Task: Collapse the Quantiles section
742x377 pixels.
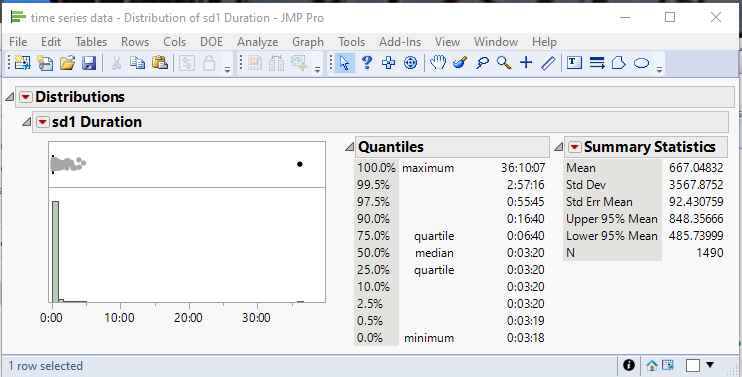Action: 349,147
